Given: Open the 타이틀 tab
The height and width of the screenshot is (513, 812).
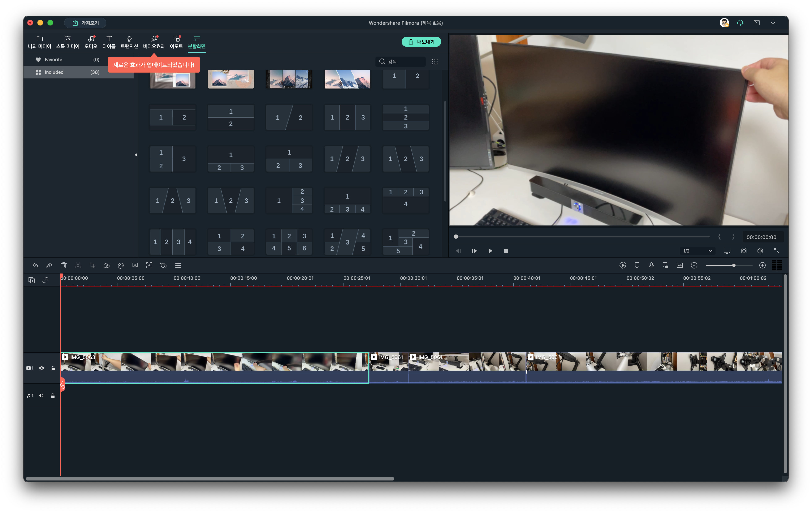Looking at the screenshot, I should [x=109, y=42].
